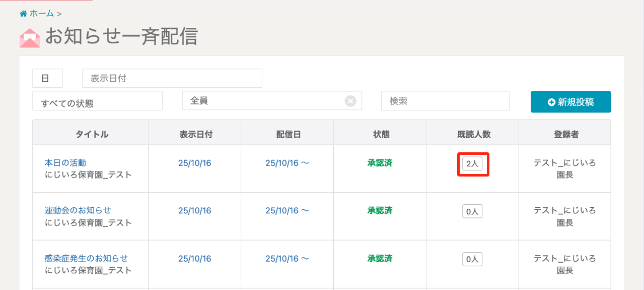Click the pink envelope icon beside the title
The height and width of the screenshot is (290, 644).
click(30, 38)
